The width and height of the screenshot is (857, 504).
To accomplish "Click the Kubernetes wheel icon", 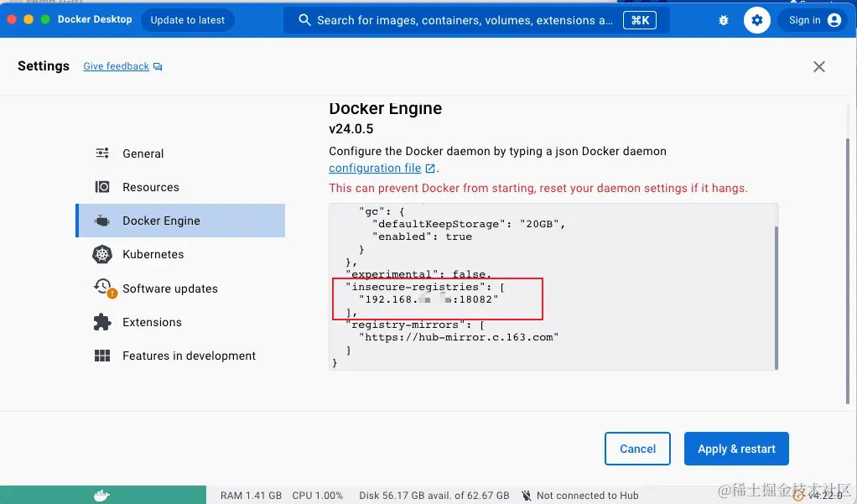I will click(x=102, y=254).
